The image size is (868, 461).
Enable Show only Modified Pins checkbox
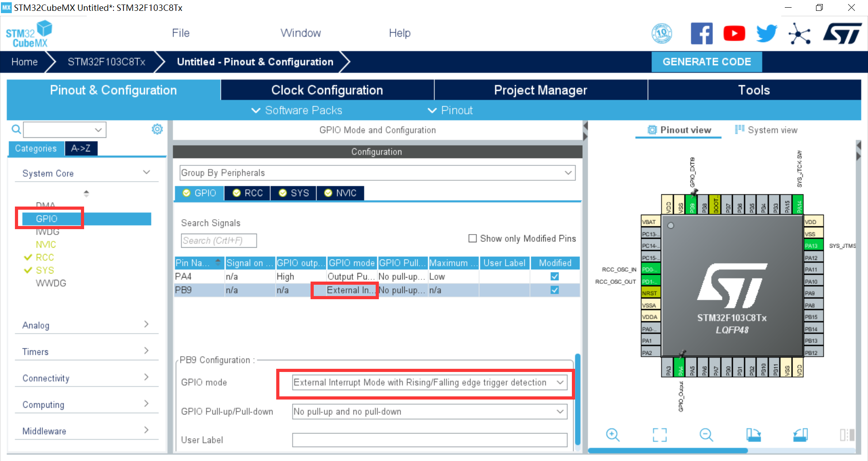pos(472,238)
